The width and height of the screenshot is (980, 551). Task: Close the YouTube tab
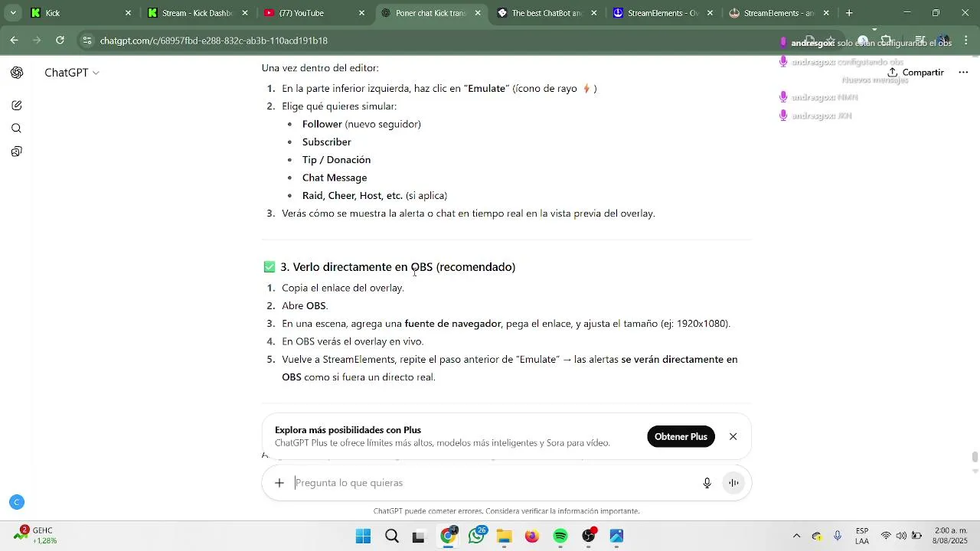click(361, 13)
